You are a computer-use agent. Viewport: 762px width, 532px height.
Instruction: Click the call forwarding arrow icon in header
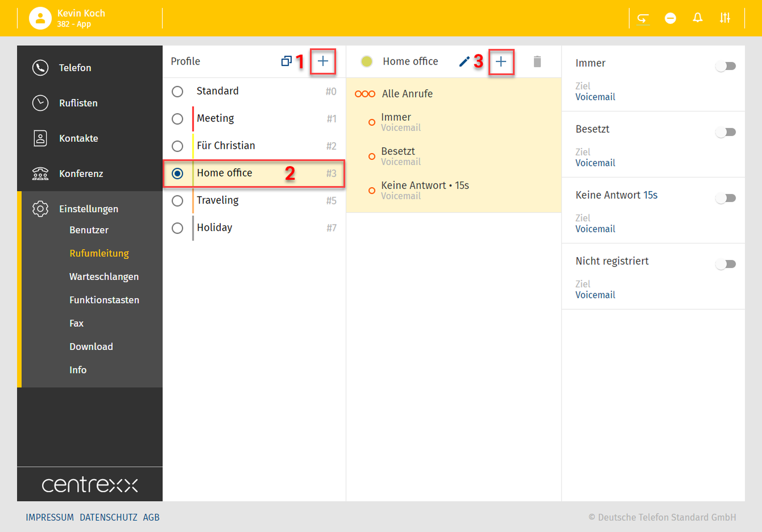click(643, 18)
